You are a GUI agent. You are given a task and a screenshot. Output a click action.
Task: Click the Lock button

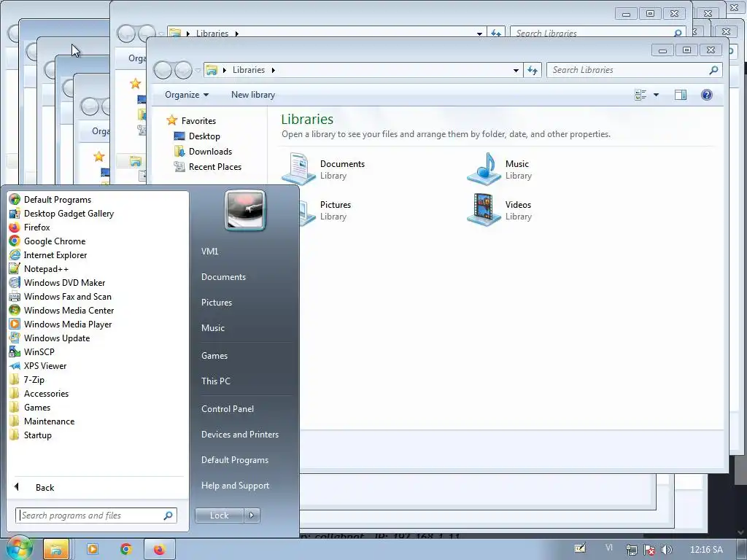point(219,516)
